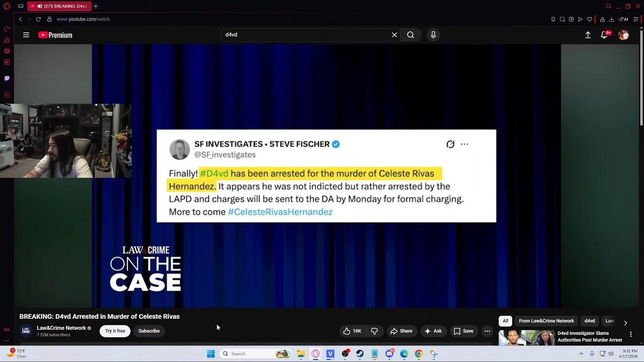Open Twitch in the Opera sidebar
The width and height of the screenshot is (644, 362).
[x=7, y=78]
